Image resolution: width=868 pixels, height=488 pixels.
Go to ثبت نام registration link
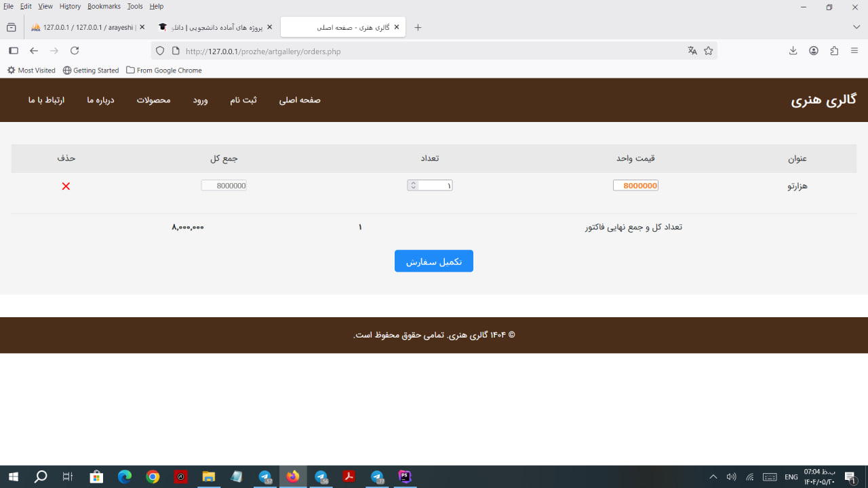(243, 100)
